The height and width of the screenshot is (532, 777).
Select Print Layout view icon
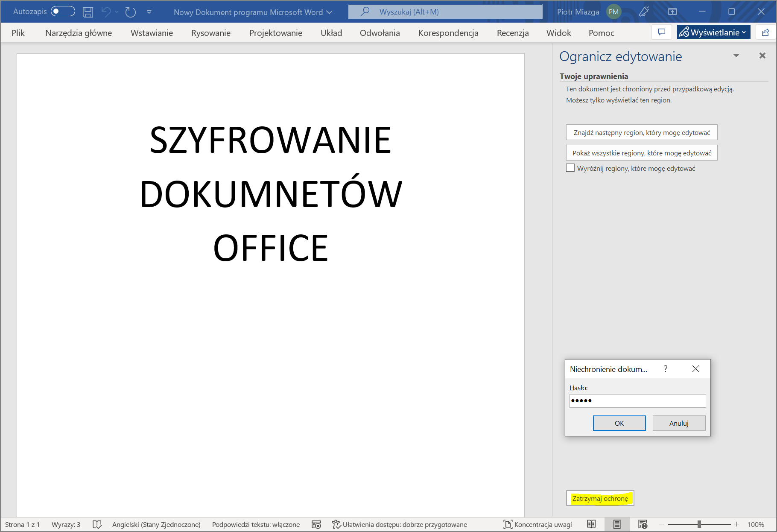(617, 524)
